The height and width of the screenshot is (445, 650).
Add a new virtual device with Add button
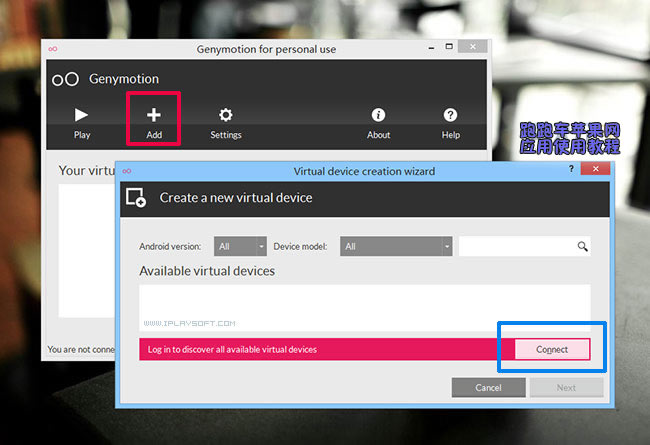coord(154,123)
